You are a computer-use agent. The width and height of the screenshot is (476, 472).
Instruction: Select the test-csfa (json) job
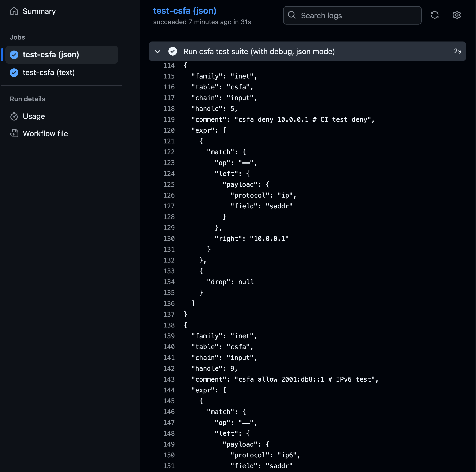tap(62, 55)
